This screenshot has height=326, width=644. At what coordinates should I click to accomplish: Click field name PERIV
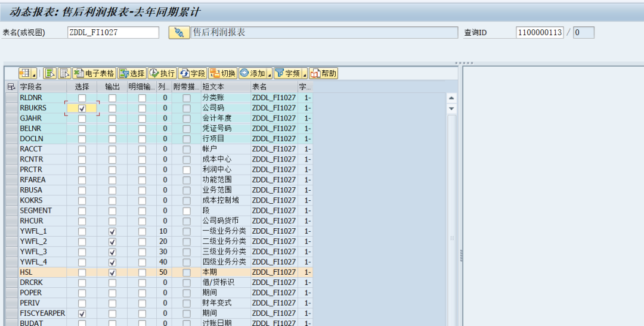click(30, 303)
